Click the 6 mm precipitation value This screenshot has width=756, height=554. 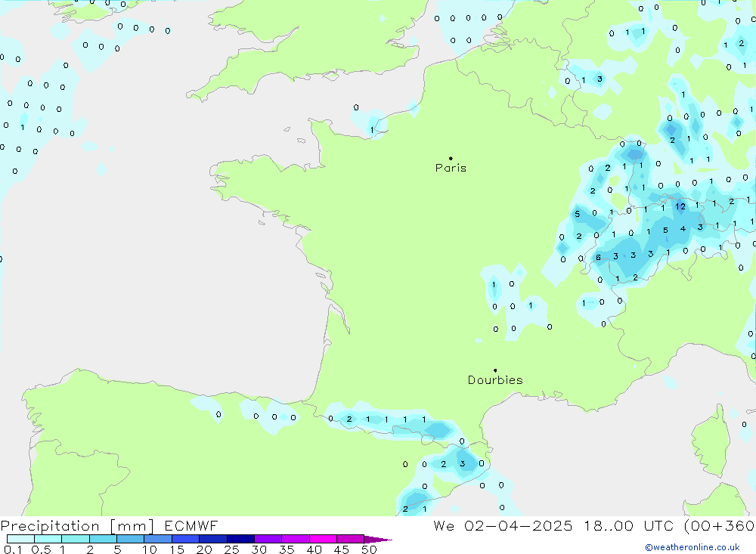(x=598, y=258)
